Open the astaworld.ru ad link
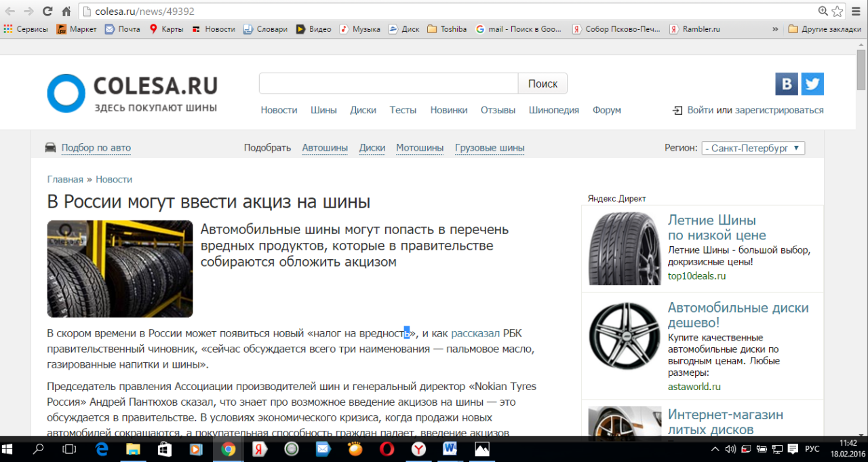 pos(694,387)
